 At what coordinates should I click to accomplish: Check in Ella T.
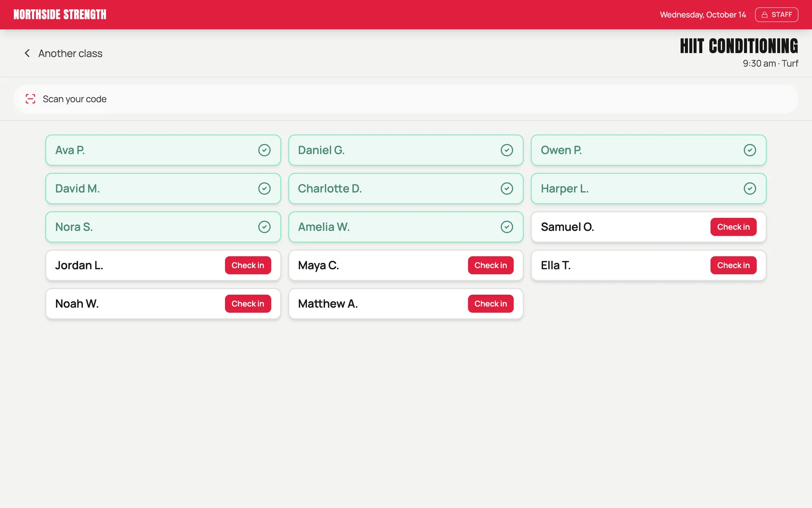(x=733, y=265)
